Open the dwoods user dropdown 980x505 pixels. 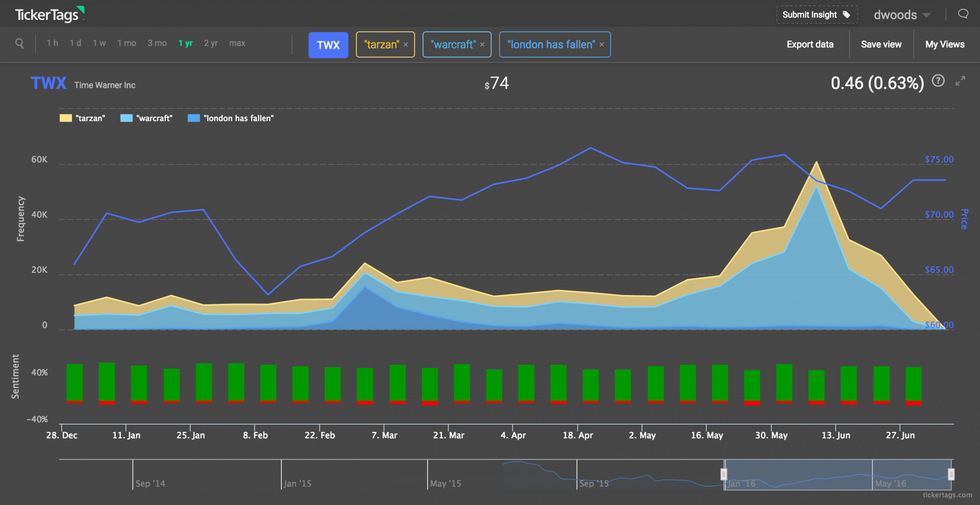902,15
